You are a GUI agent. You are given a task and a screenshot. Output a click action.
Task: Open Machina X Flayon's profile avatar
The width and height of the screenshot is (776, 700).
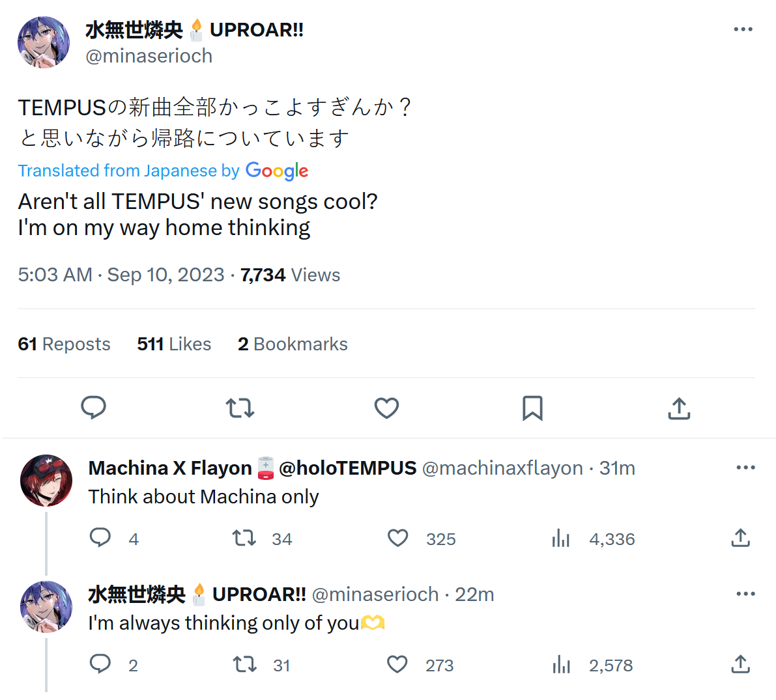tap(46, 481)
